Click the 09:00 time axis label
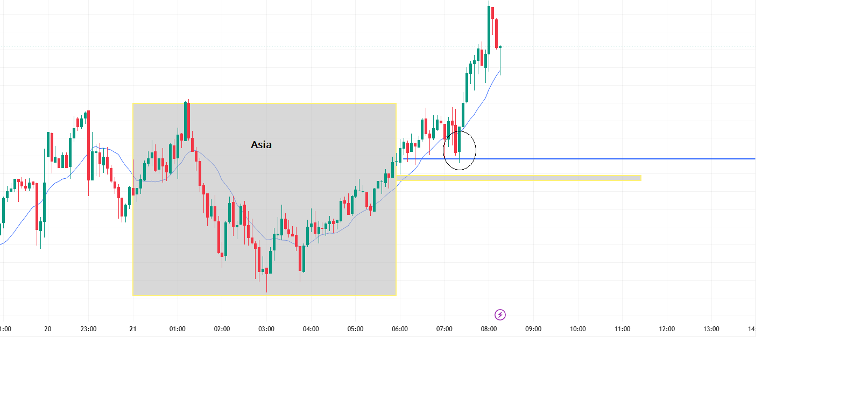The image size is (868, 405). coord(533,329)
